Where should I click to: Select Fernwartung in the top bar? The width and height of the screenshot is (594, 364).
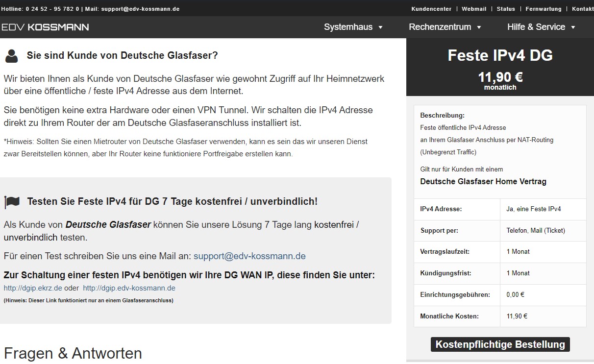tap(544, 9)
